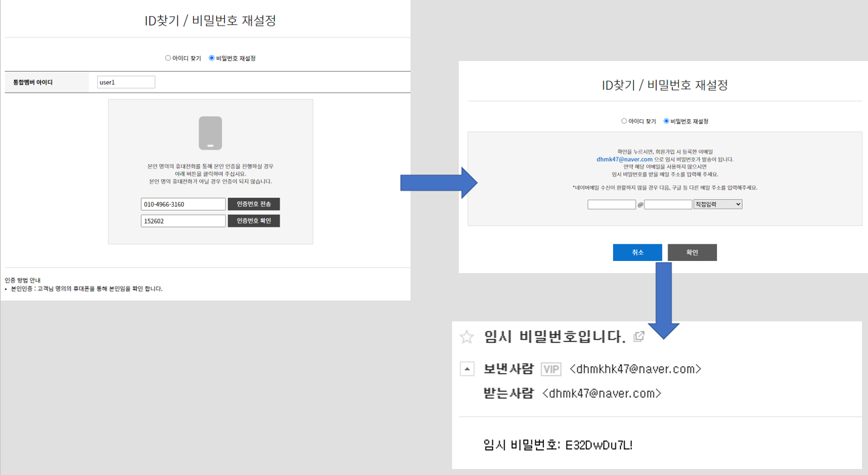The image size is (868, 475).
Task: Click the blue 취소 button
Action: pyautogui.click(x=637, y=252)
